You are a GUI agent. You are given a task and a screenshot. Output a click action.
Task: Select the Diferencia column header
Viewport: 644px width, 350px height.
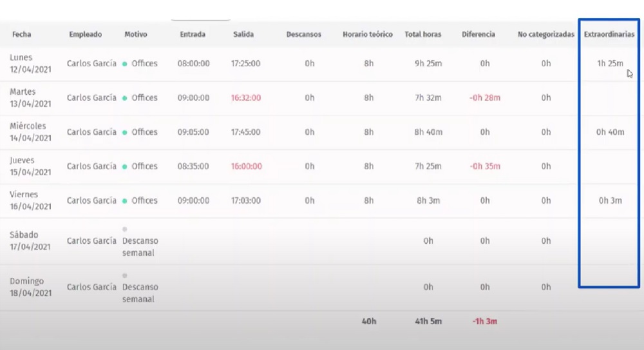point(478,34)
